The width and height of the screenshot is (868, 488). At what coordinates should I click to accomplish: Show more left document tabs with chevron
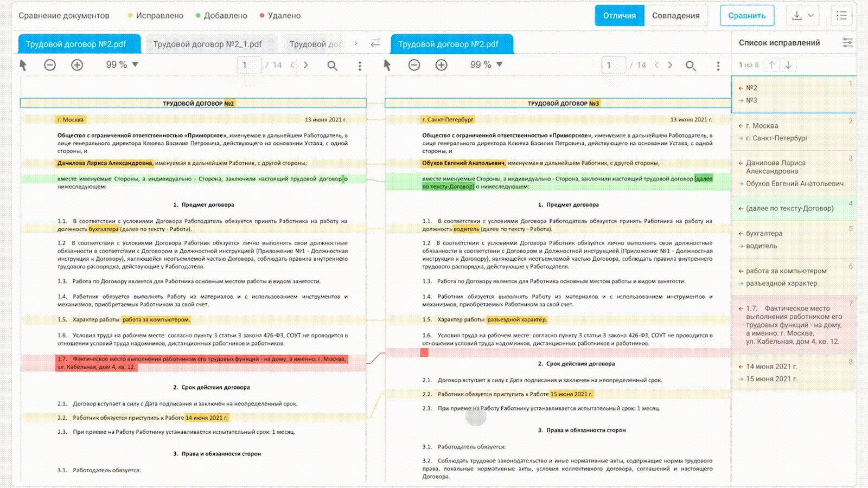(355, 43)
